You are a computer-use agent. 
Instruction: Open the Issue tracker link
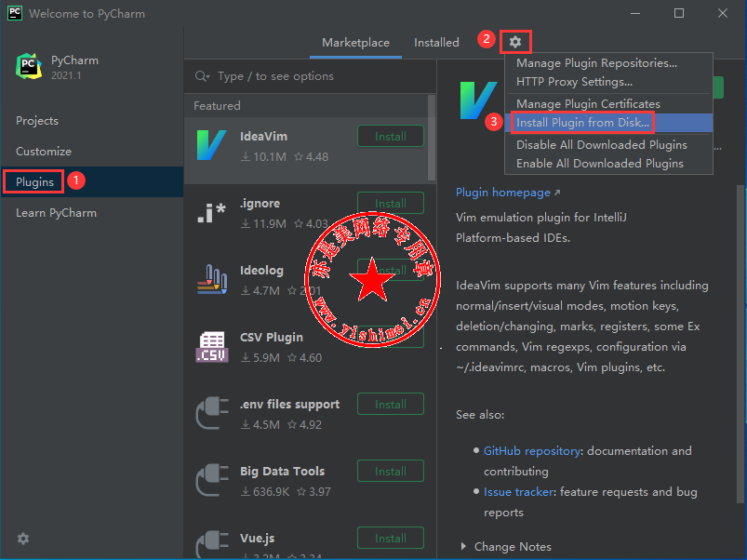point(519,492)
